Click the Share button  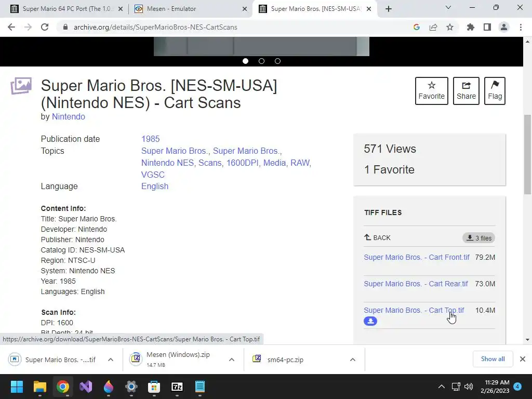(466, 91)
